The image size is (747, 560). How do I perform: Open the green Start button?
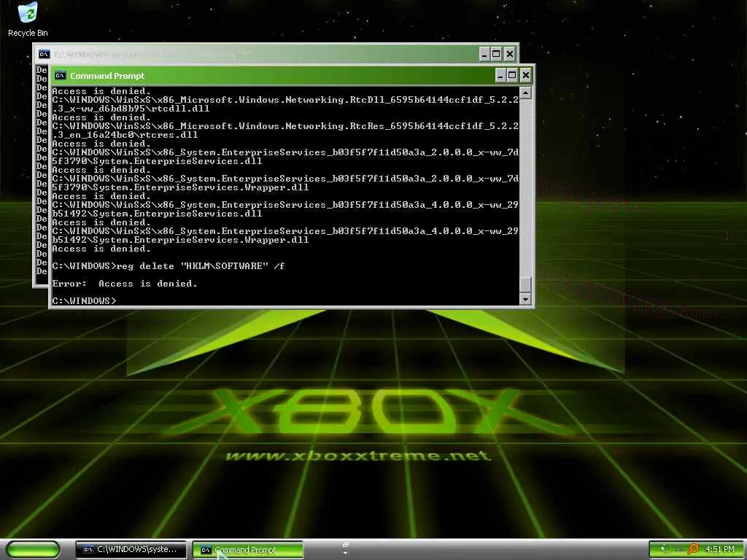[33, 550]
